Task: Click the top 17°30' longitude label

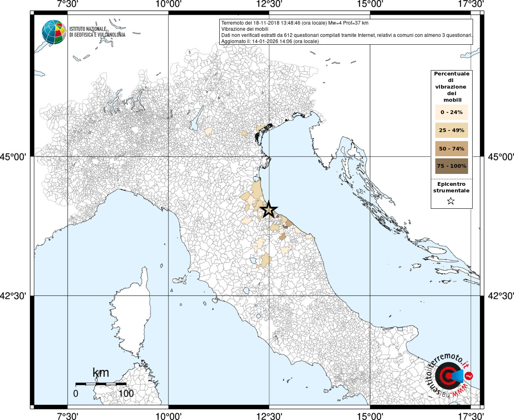Action: pos(471,4)
